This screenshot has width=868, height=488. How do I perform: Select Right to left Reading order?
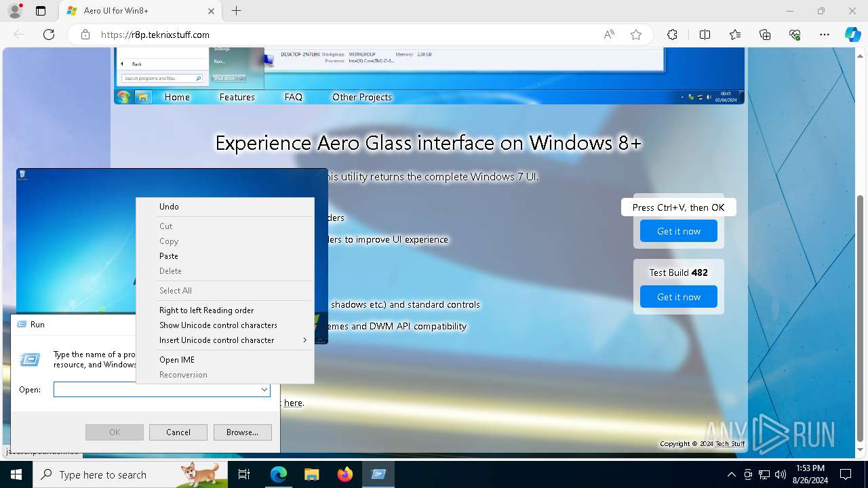point(225,310)
